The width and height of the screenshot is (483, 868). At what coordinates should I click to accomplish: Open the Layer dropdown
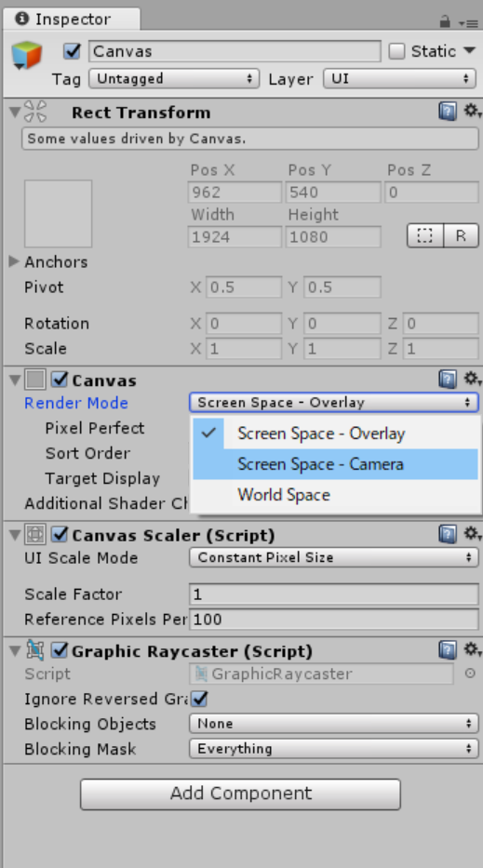pyautogui.click(x=399, y=78)
